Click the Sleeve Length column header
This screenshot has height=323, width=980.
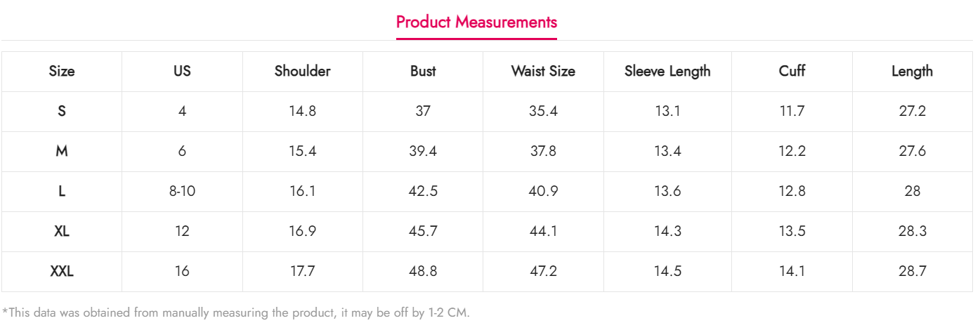point(667,71)
